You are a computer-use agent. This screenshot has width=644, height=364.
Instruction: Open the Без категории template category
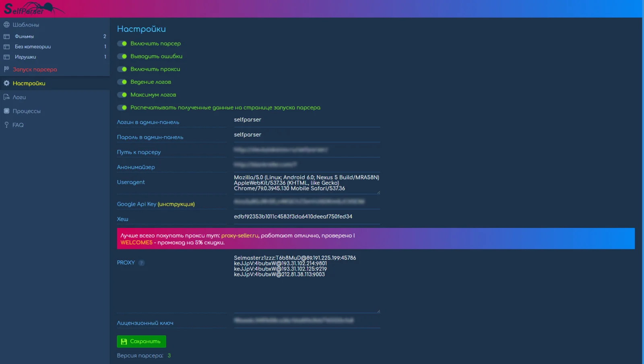pos(33,47)
